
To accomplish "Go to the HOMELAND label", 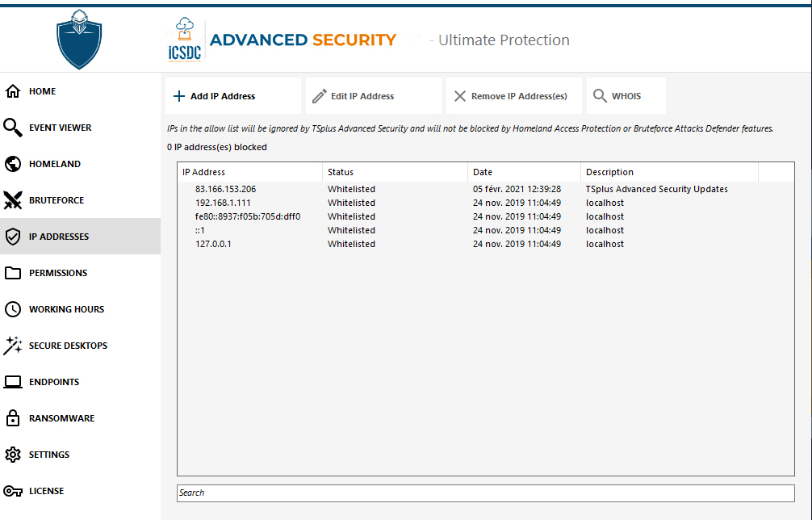I will coord(55,164).
